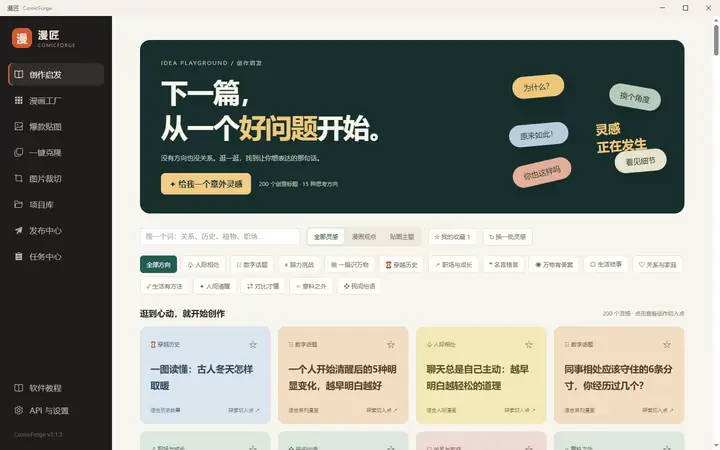Click the vertical scrollbar thumb
The width and height of the screenshot is (720, 450).
pos(716,40)
